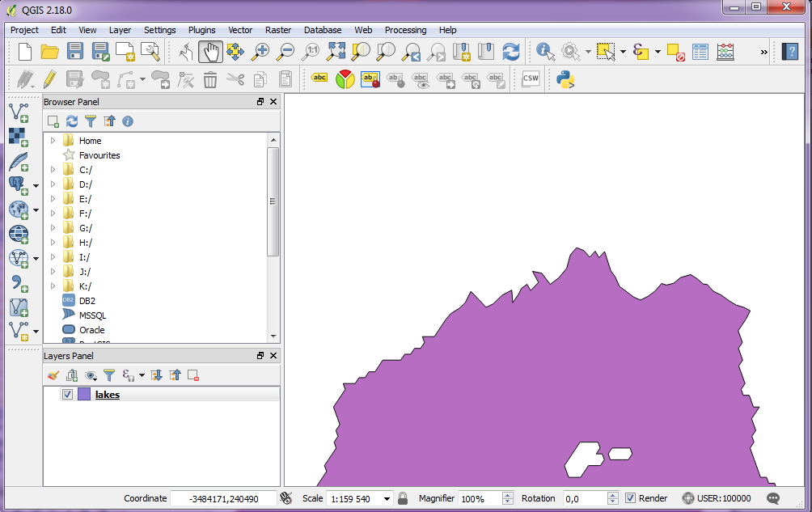Viewport: 812px width, 512px height.
Task: Click Filter Browser funnel icon
Action: coord(91,121)
